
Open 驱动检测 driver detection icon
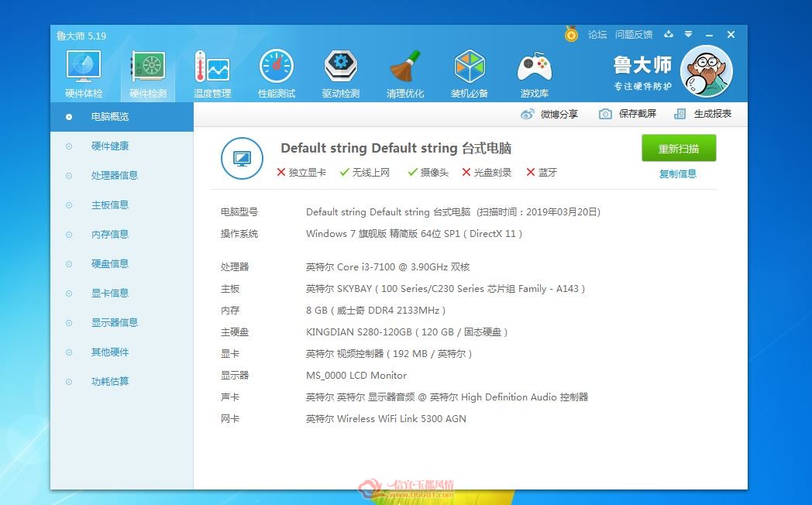coord(340,67)
